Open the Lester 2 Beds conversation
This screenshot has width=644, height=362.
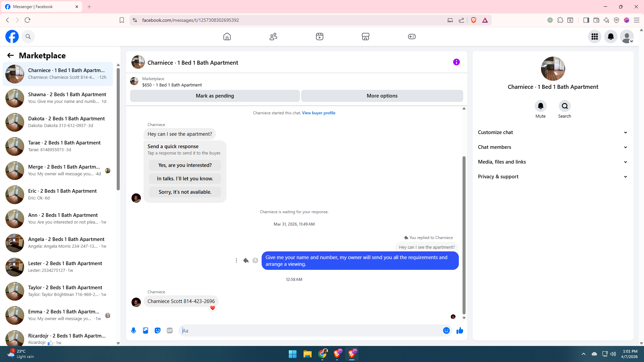(x=58, y=267)
